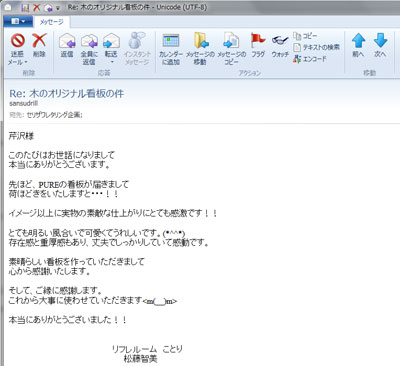Click the signature リフレルーム ことり
The width and height of the screenshot is (400, 366).
click(147, 349)
